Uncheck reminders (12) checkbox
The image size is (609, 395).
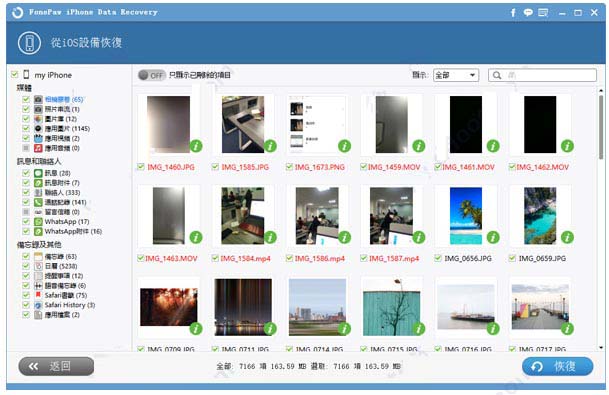click(x=26, y=276)
